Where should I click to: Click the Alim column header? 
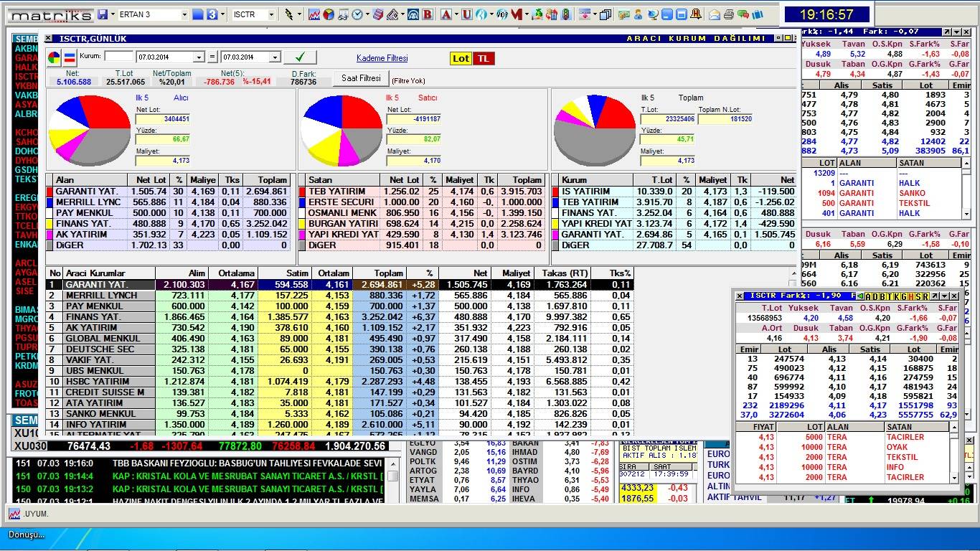pyautogui.click(x=196, y=273)
